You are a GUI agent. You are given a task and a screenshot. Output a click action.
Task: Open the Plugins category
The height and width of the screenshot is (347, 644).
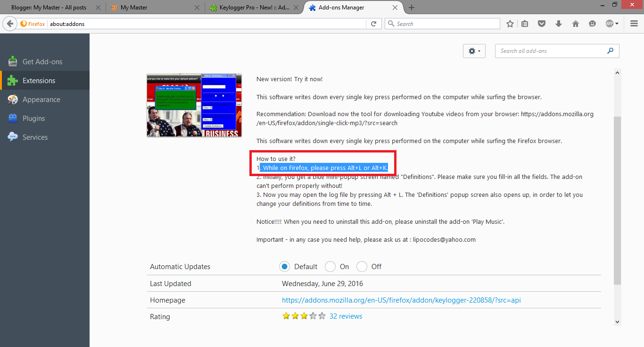click(45, 118)
